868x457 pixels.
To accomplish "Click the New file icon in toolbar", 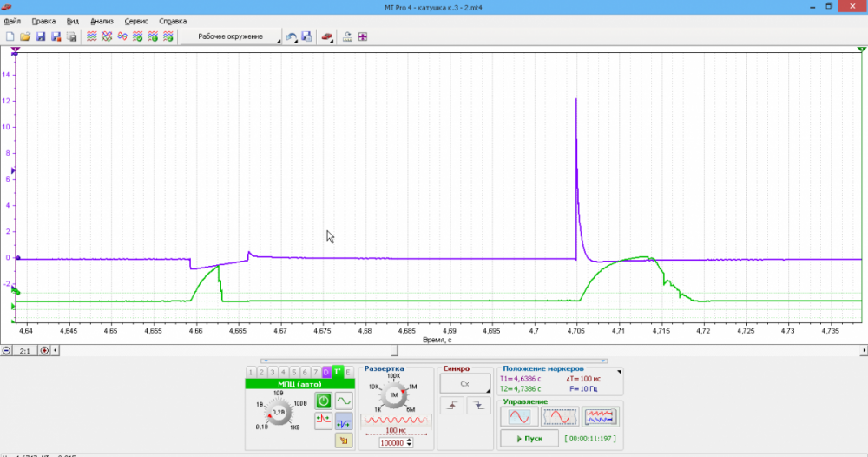I will click(10, 36).
